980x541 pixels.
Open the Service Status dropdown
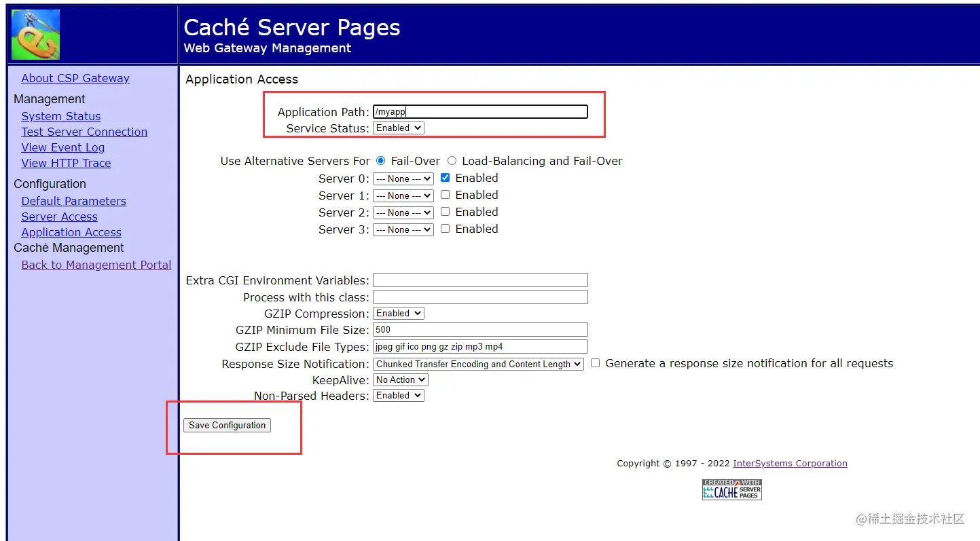pos(399,128)
